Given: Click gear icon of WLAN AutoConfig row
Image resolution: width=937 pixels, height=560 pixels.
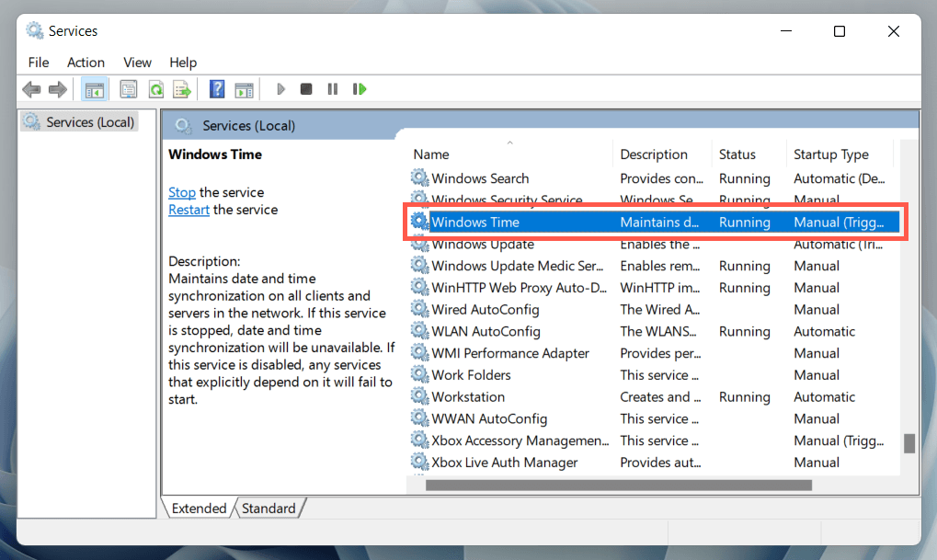Looking at the screenshot, I should point(419,330).
